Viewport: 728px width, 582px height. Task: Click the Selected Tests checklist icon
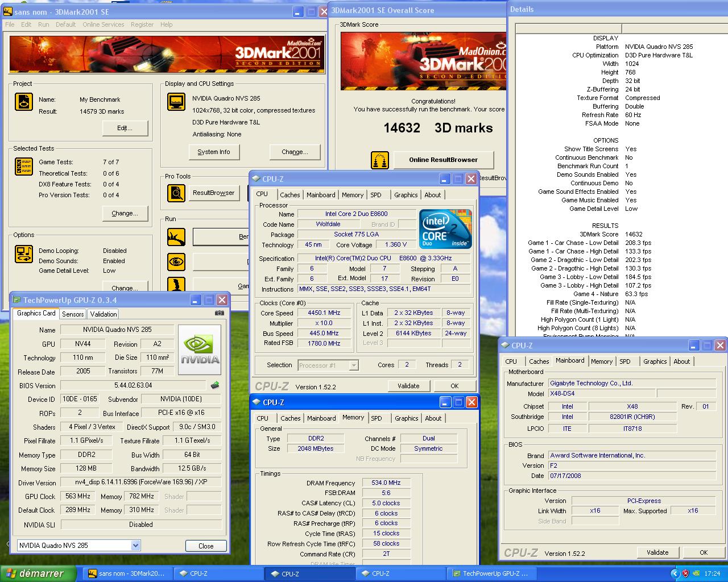24,167
